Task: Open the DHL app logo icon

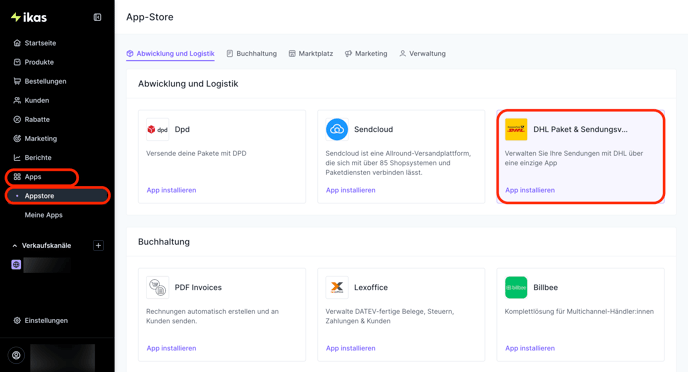Action: point(516,129)
